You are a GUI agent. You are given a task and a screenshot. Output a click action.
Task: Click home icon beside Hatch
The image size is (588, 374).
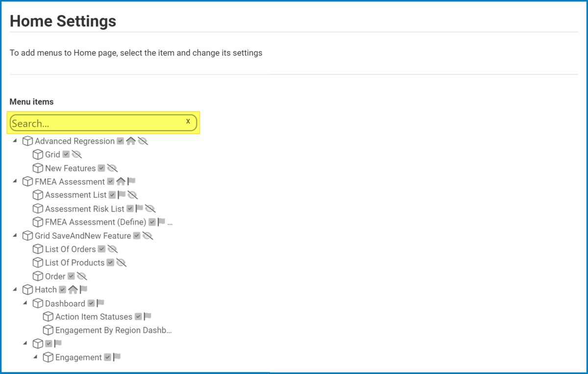click(73, 290)
